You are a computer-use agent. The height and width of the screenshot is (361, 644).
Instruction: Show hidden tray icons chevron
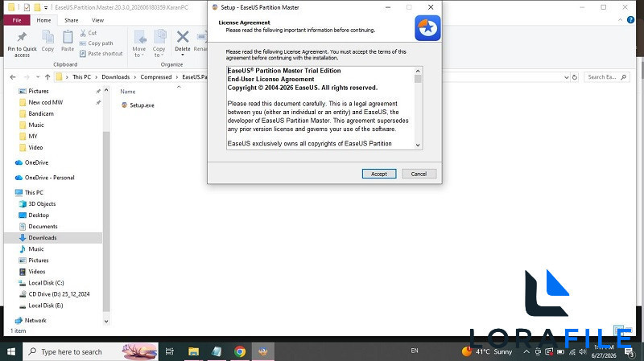tap(526, 351)
